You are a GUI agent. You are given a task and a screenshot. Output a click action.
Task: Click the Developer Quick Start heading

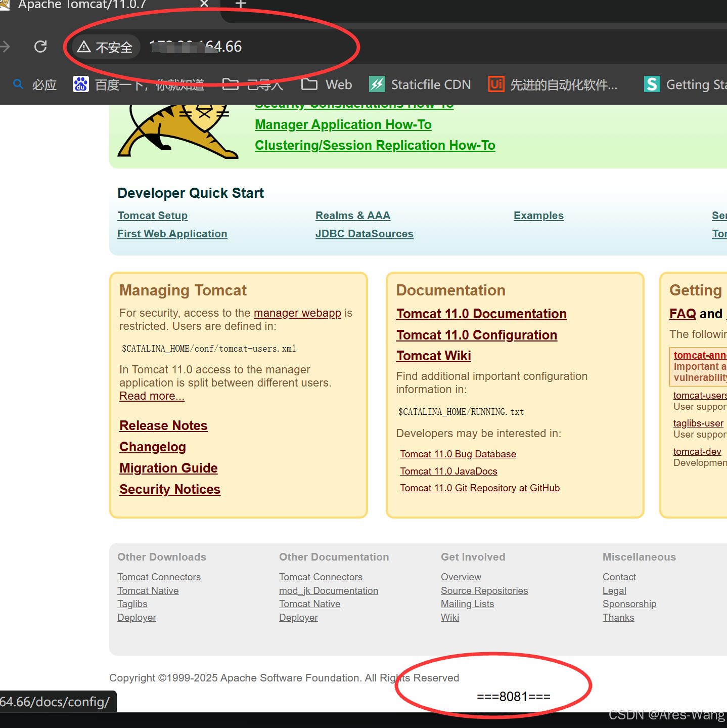(x=191, y=193)
